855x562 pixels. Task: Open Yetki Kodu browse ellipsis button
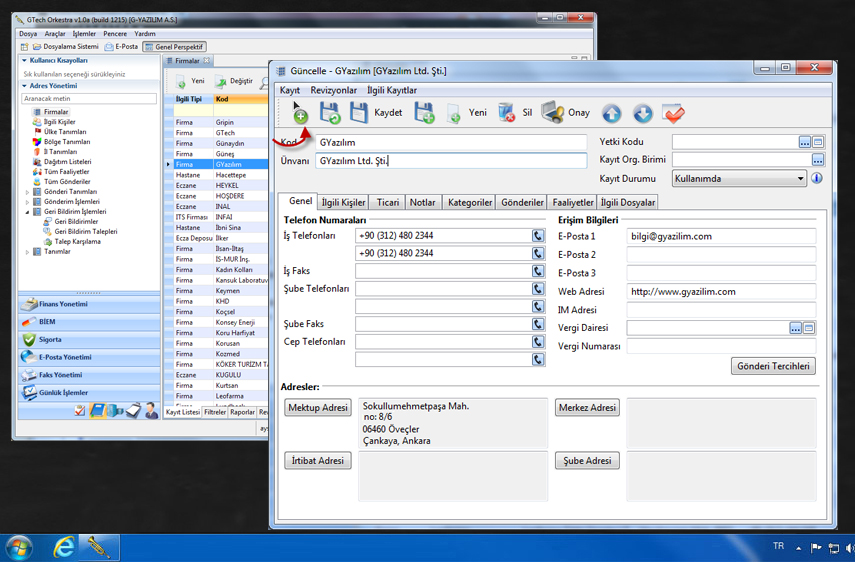804,142
